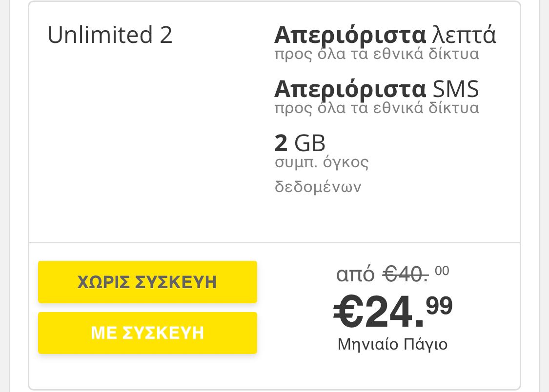Click the superscript 99 cents
Viewport: 549px width, 392px height.
(439, 306)
